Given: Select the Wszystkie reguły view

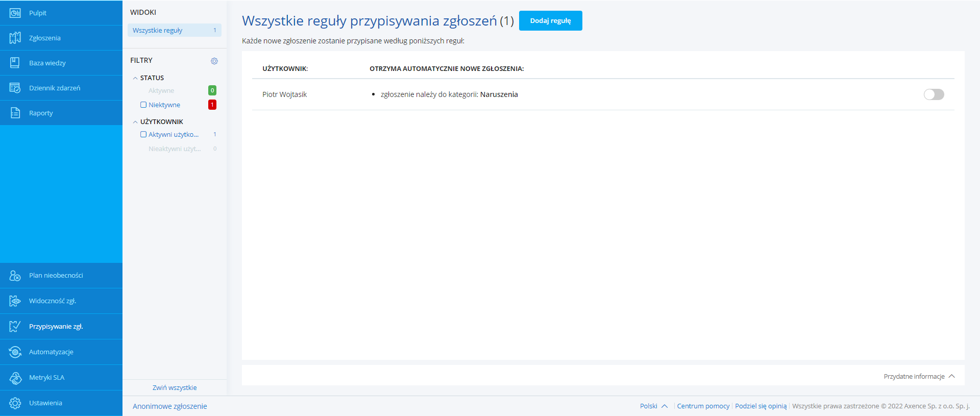Looking at the screenshot, I should point(174,30).
